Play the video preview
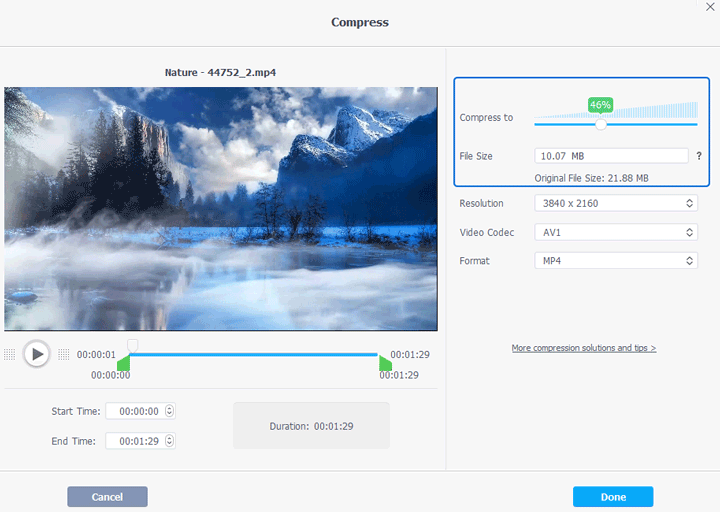Viewport: 720px width, 512px height. coord(37,354)
